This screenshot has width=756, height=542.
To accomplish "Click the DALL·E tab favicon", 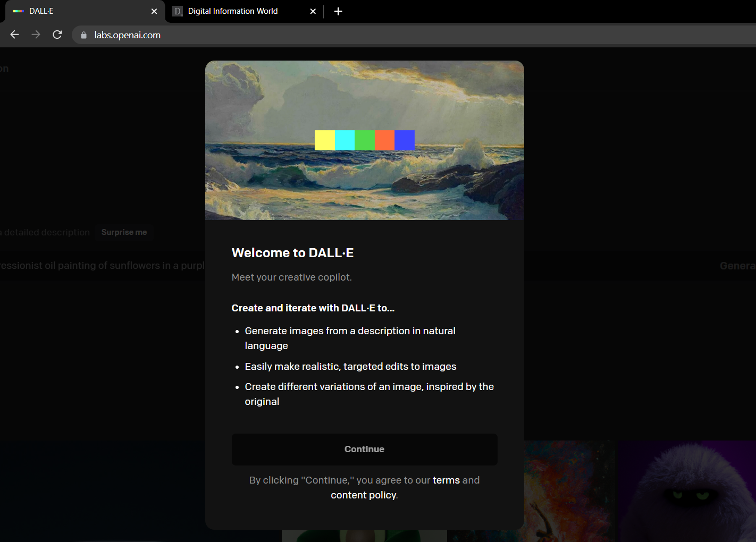I will [19, 11].
